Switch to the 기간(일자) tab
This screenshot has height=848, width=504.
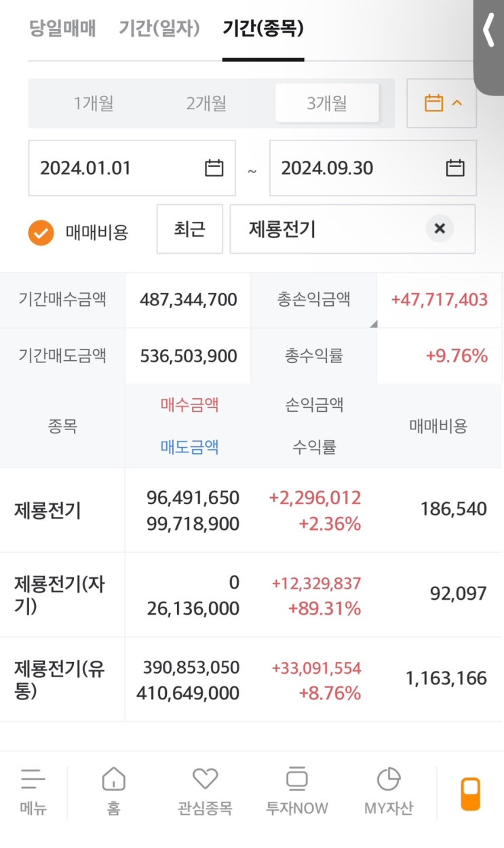coord(159,28)
